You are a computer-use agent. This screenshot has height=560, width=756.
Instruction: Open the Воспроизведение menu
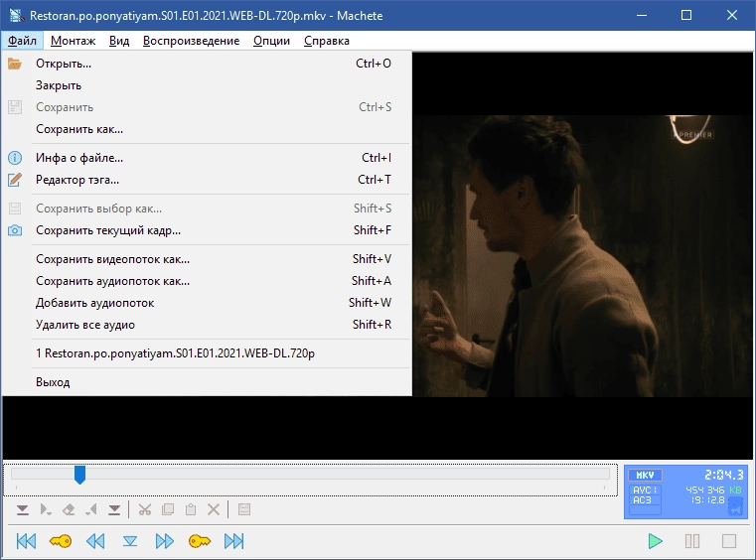pos(191,41)
